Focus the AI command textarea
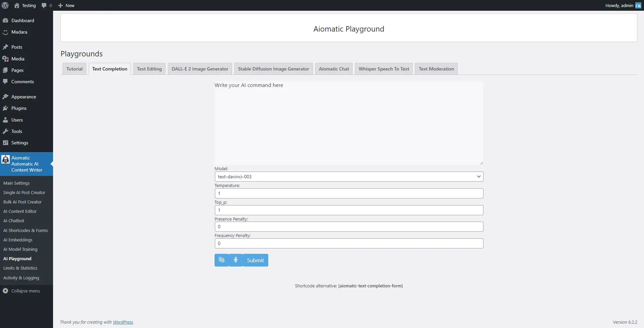Image resolution: width=644 pixels, height=328 pixels. (349, 123)
